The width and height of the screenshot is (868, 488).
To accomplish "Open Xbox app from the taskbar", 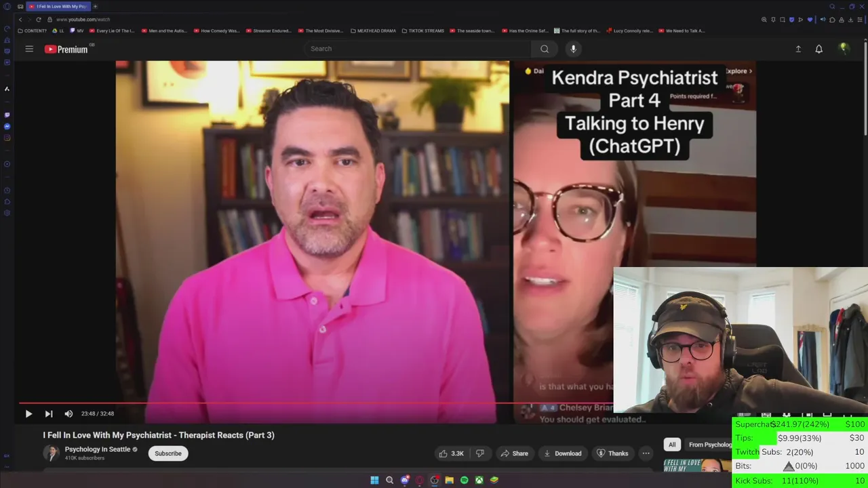I will pyautogui.click(x=479, y=480).
